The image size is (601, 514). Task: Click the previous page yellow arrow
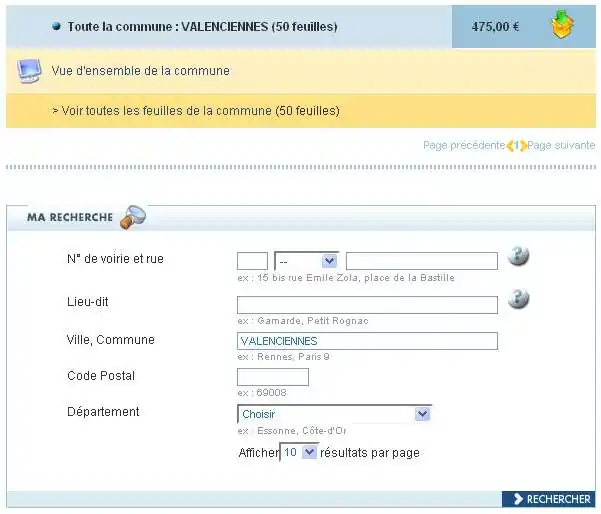point(511,146)
